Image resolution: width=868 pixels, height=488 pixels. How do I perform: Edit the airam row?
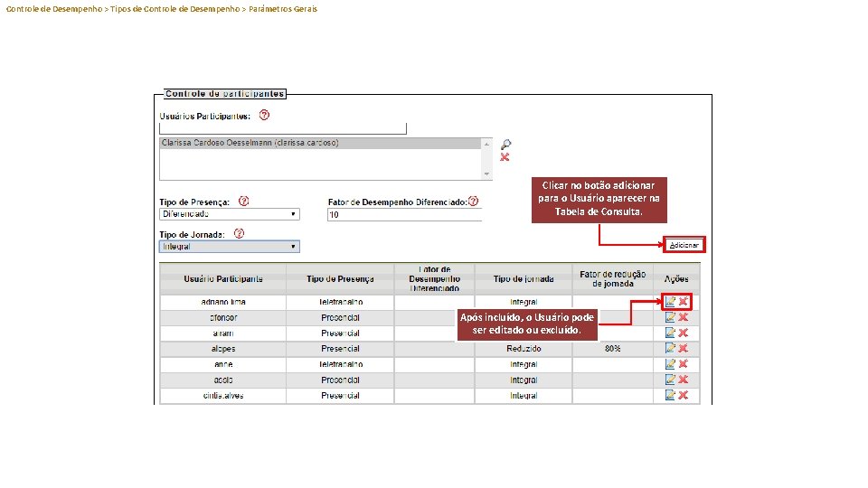(x=670, y=333)
